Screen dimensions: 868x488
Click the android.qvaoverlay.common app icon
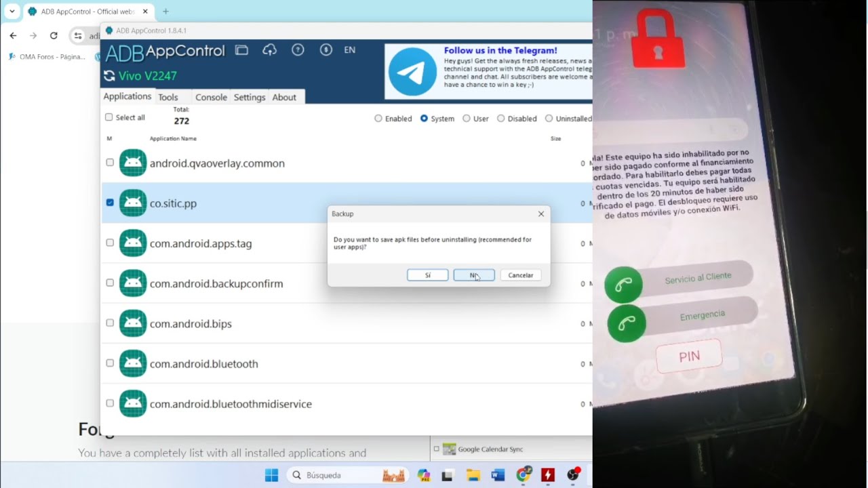click(x=133, y=163)
